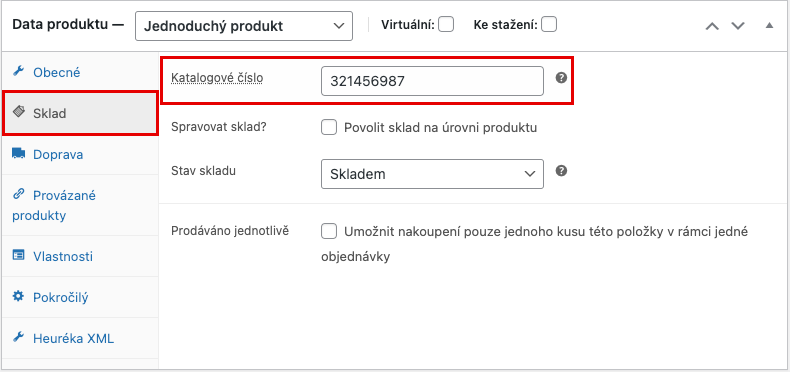Tick the Ke stažení checkbox
The image size is (790, 372).
click(x=549, y=24)
